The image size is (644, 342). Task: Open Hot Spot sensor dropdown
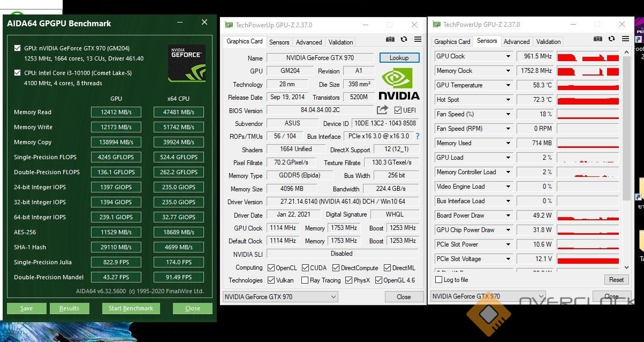coord(508,100)
